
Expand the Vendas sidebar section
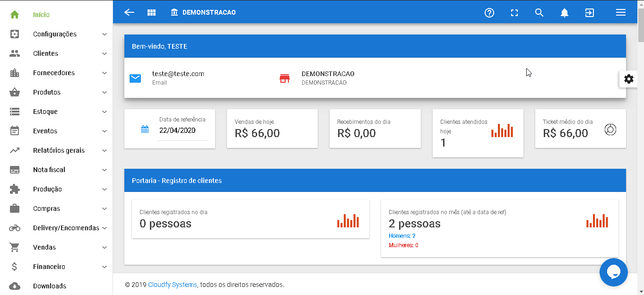coord(57,247)
